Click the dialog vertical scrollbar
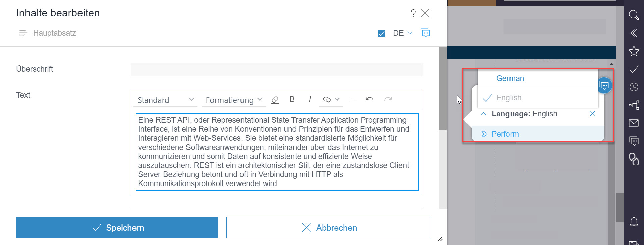The width and height of the screenshot is (644, 245). [443, 88]
